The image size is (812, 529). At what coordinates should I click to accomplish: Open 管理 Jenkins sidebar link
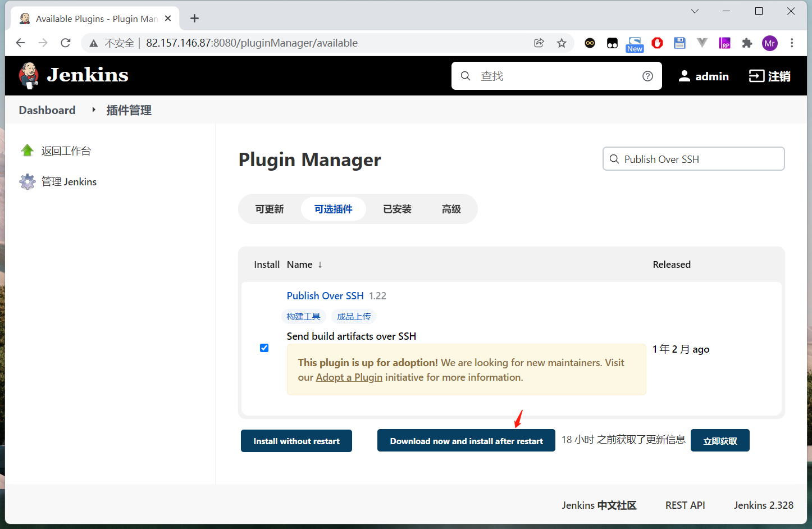(69, 181)
